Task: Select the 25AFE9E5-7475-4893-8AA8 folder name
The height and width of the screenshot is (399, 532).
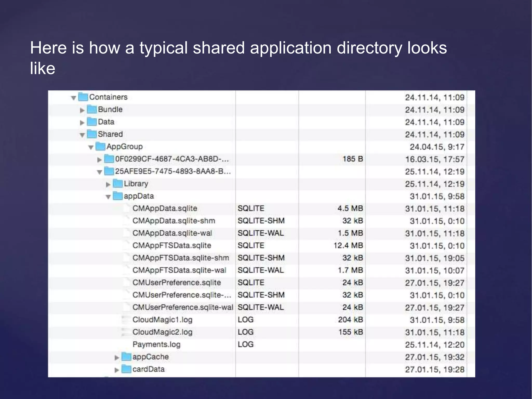Action: pyautogui.click(x=173, y=171)
